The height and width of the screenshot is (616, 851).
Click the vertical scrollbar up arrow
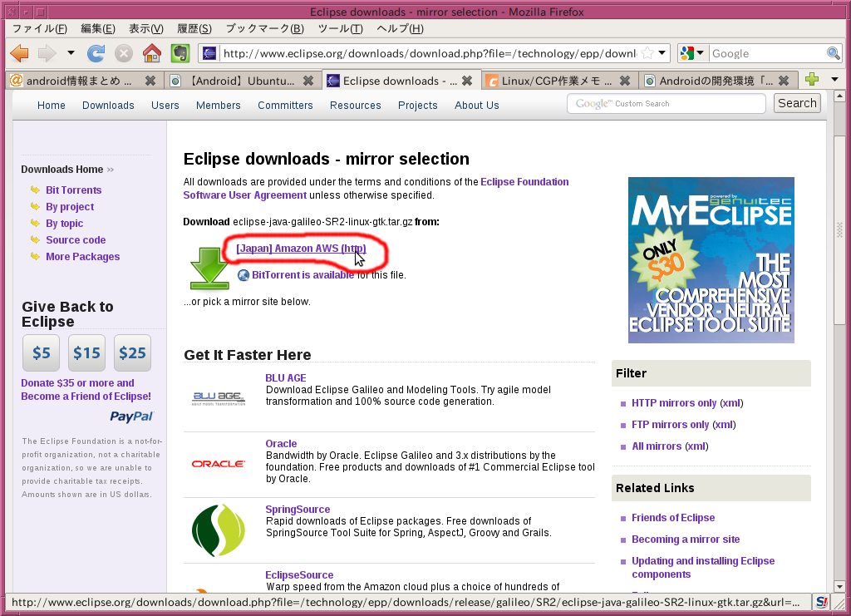pos(839,96)
